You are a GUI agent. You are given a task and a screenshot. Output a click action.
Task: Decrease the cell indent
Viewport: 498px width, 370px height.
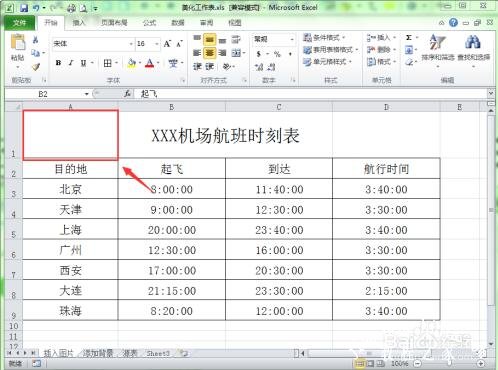[197, 67]
